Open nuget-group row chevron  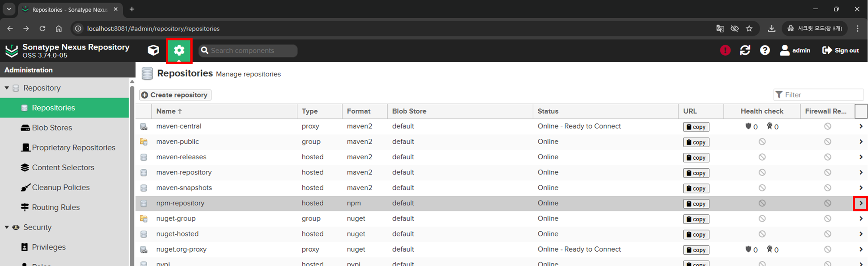pos(861,218)
